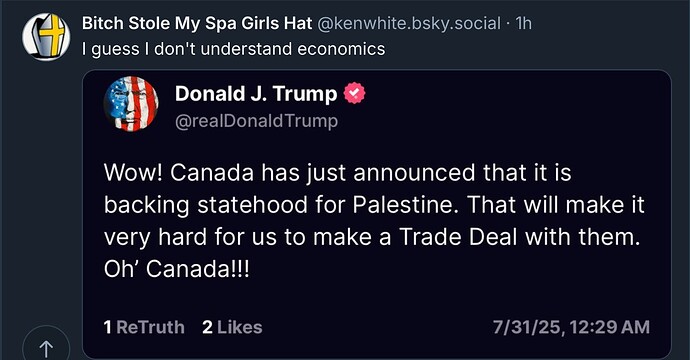Click the @realDonaldTrump handle
This screenshot has height=360, width=690.
coord(257,121)
